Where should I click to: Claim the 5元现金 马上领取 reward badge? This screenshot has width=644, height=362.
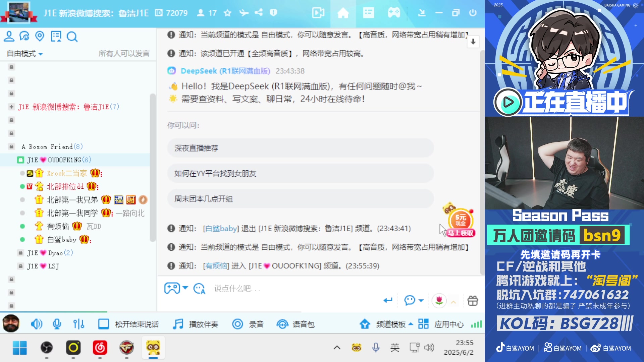point(460,221)
